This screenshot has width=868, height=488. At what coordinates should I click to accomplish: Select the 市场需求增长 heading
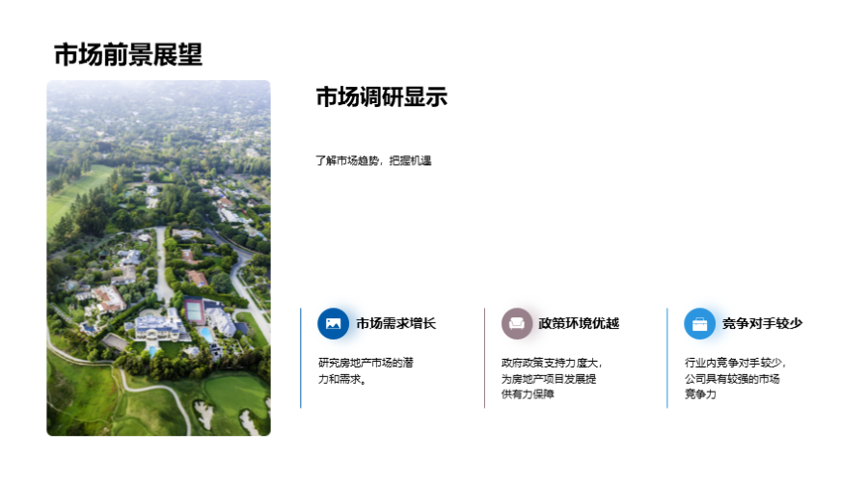tap(395, 324)
